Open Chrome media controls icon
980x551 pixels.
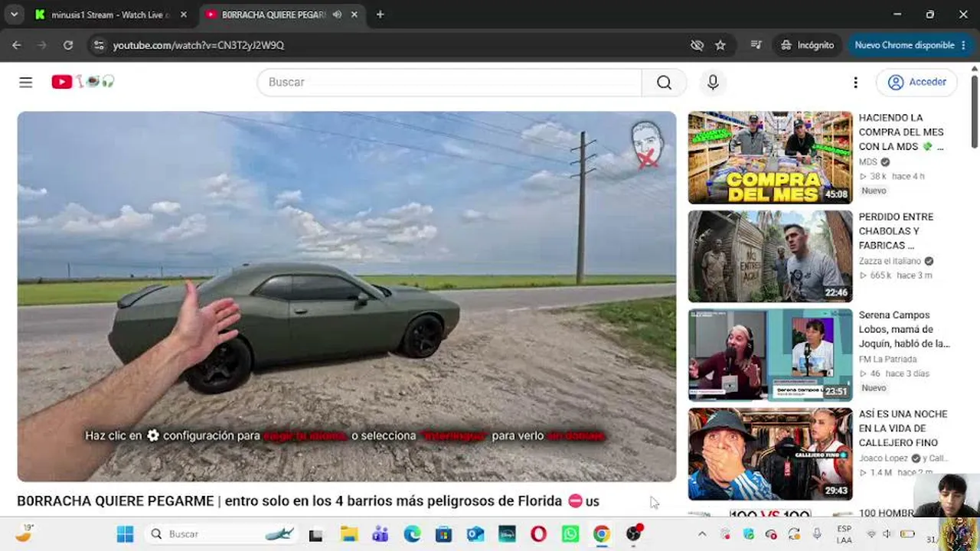756,45
